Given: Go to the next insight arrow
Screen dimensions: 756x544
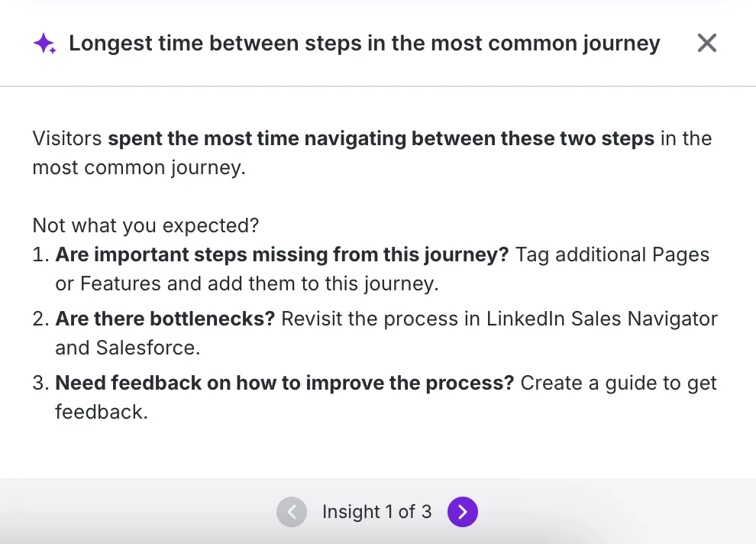Looking at the screenshot, I should click(x=463, y=512).
